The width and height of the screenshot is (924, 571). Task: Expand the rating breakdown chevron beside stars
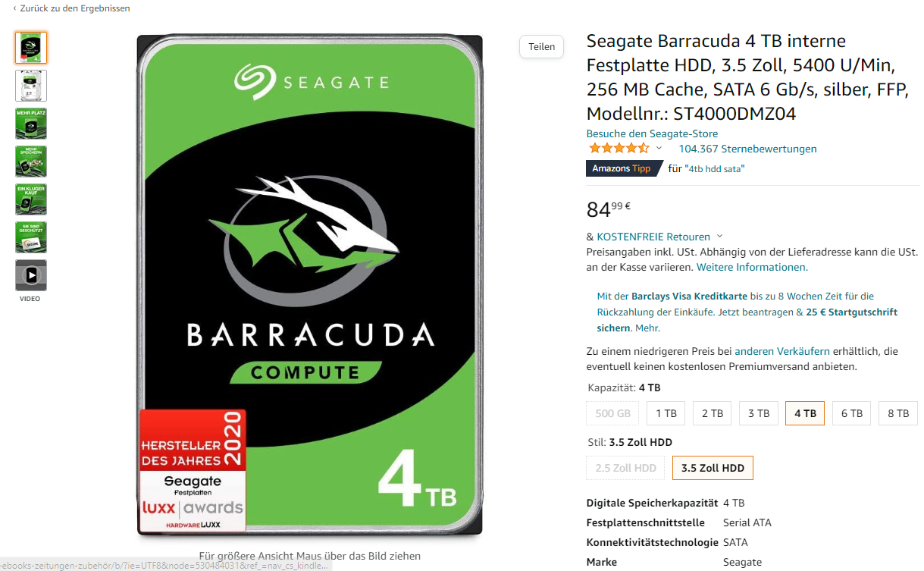(x=659, y=149)
